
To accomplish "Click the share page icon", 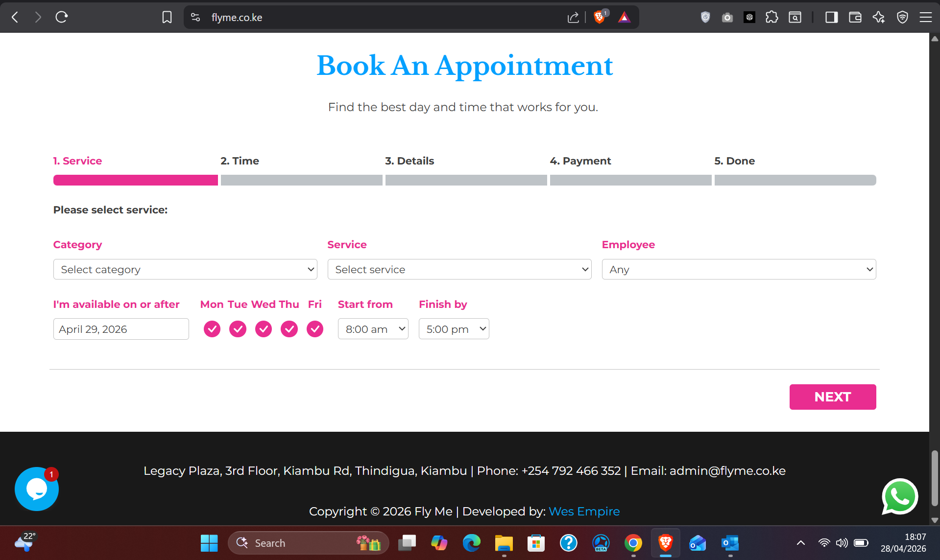I will (x=573, y=18).
